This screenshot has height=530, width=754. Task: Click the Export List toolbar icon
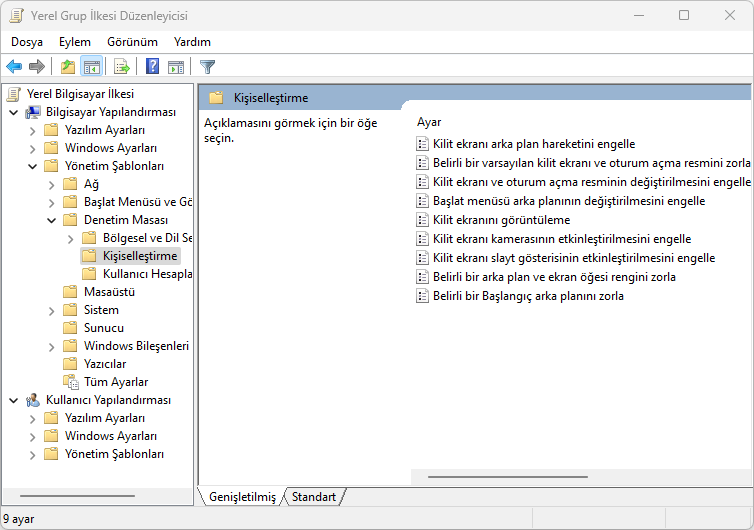point(122,66)
